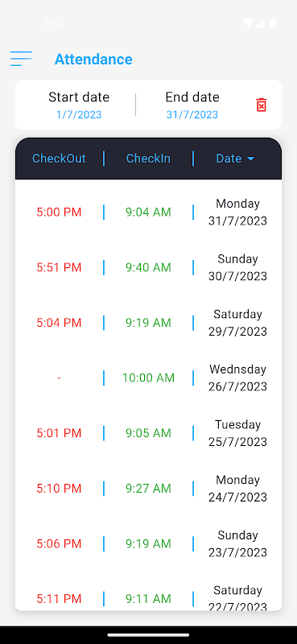297x644 pixels.
Task: Click the 5:01 PM checkout on Tuesday
Action: (x=59, y=433)
